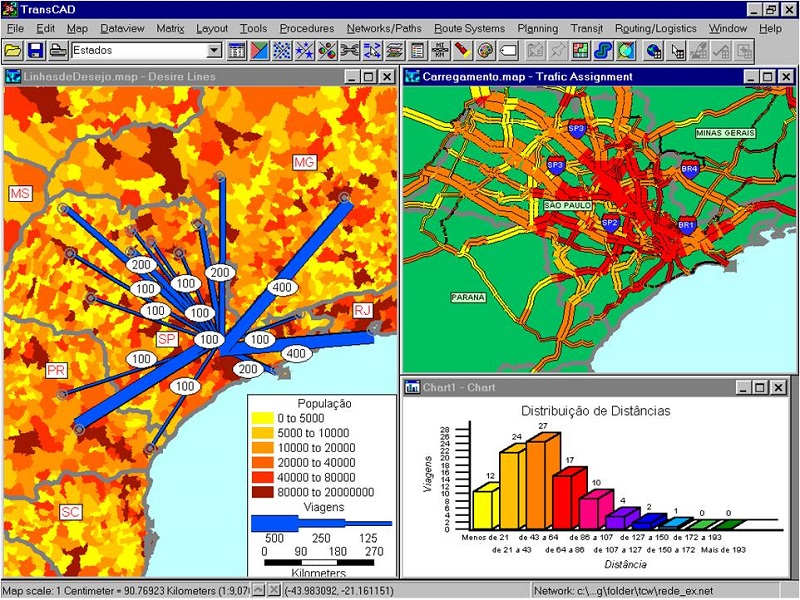Open the Procedures menu
This screenshot has width=800, height=600.
point(307,29)
